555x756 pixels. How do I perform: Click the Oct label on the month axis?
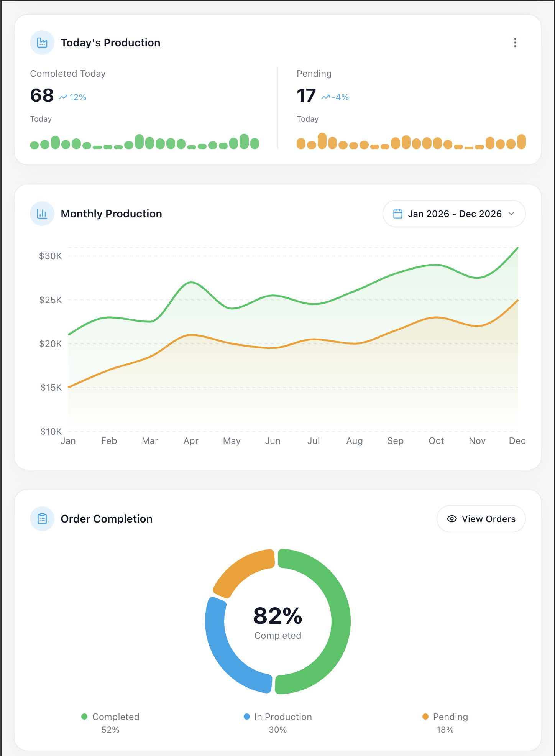[x=436, y=441]
